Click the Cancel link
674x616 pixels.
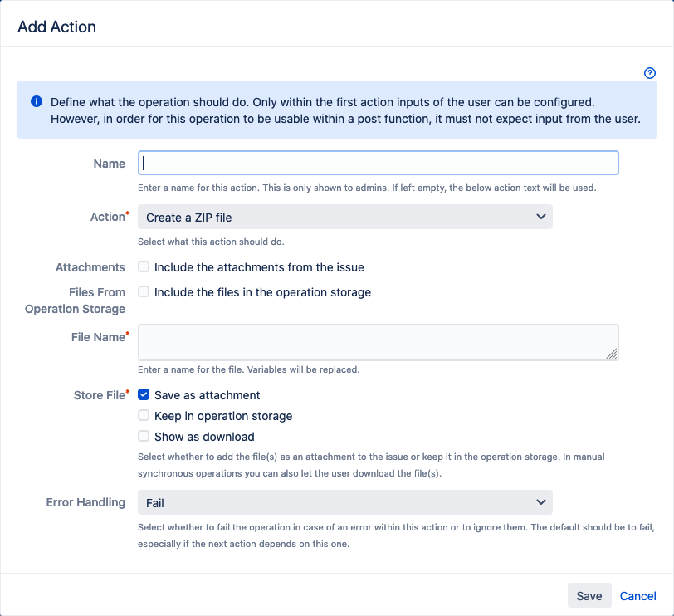[637, 596]
